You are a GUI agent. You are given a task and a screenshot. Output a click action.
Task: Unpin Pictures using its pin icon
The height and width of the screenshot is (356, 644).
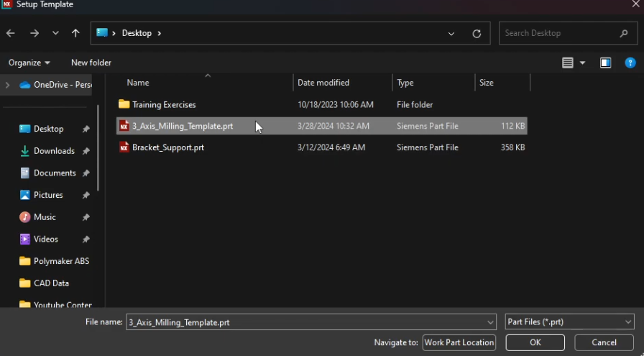(86, 196)
